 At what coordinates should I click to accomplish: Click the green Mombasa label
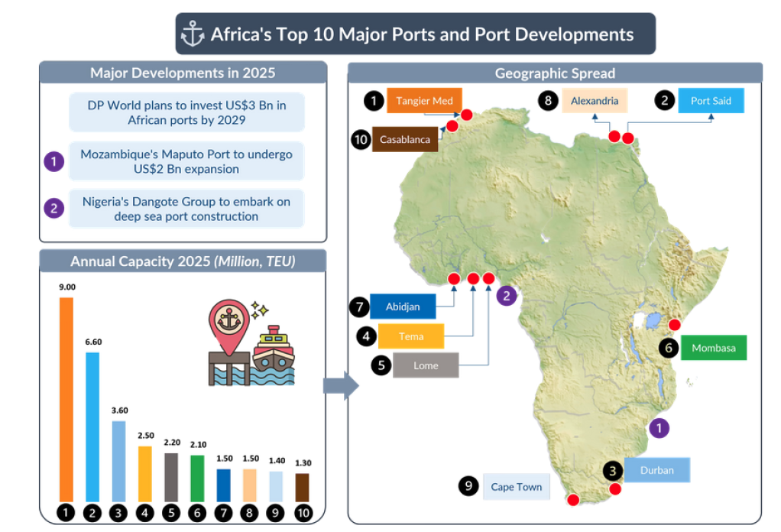[713, 348]
